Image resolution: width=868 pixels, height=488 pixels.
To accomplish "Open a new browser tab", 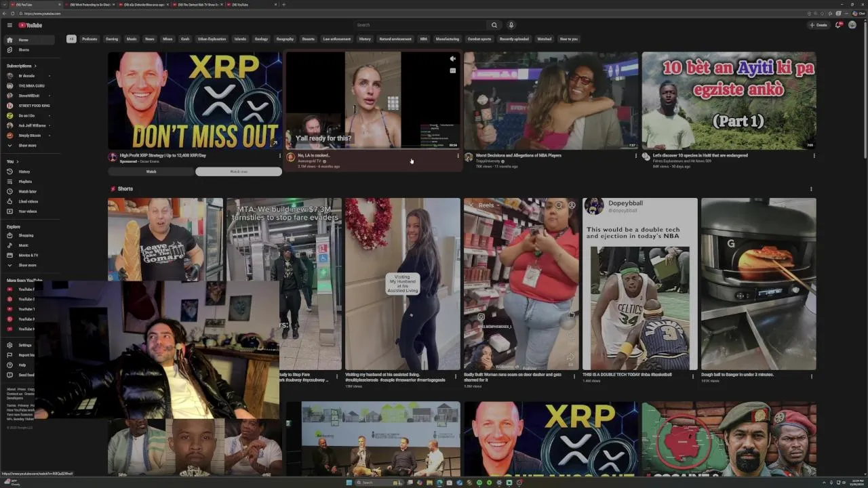I will tap(283, 5).
